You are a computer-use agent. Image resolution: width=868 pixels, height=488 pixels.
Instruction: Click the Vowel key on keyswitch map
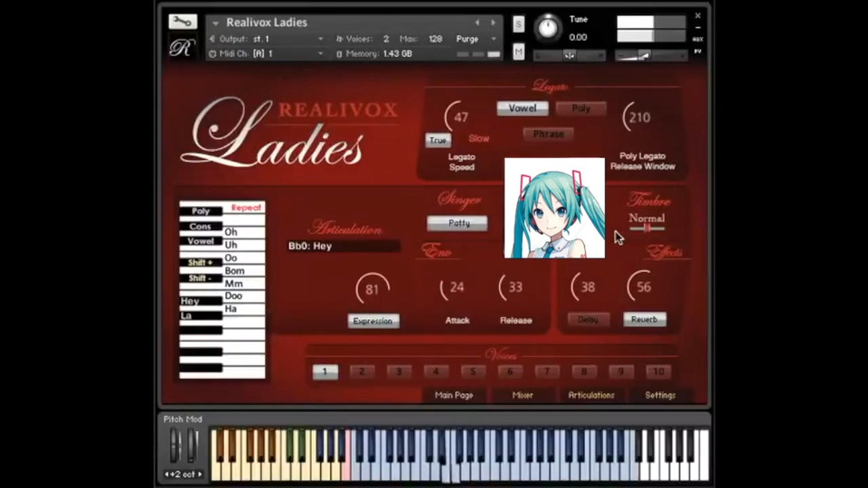pyautogui.click(x=201, y=241)
